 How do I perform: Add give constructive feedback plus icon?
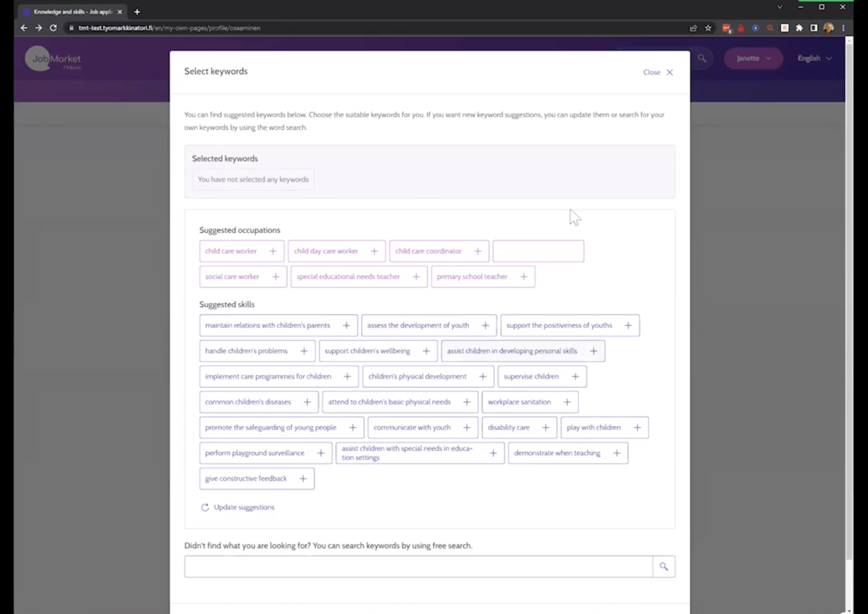click(x=303, y=479)
